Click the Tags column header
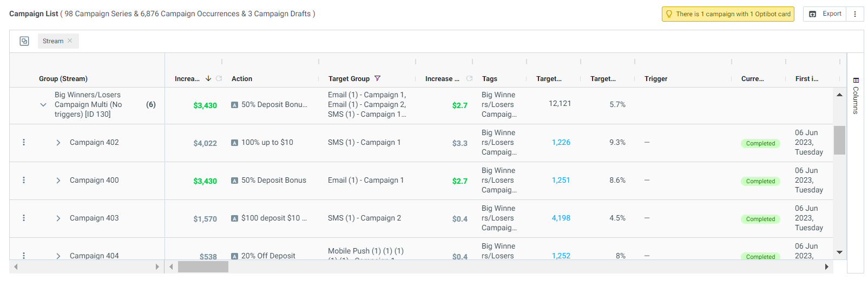Image resolution: width=868 pixels, height=287 pixels. click(x=490, y=78)
